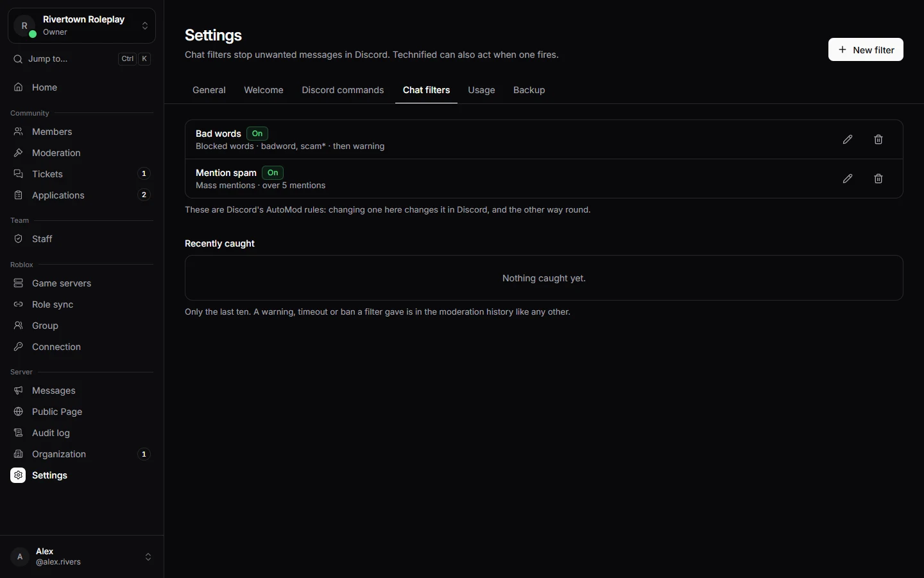924x578 pixels.
Task: Switch to the Welcome tab
Action: (x=264, y=90)
